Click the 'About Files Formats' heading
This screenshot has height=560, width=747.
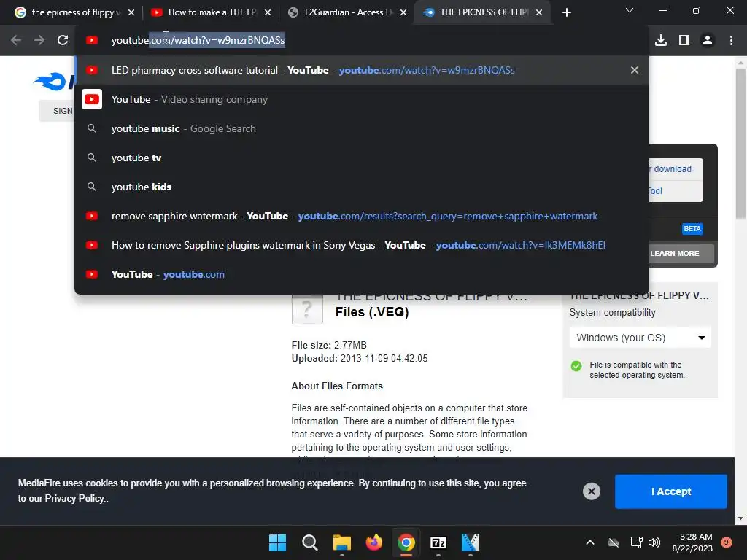point(337,386)
